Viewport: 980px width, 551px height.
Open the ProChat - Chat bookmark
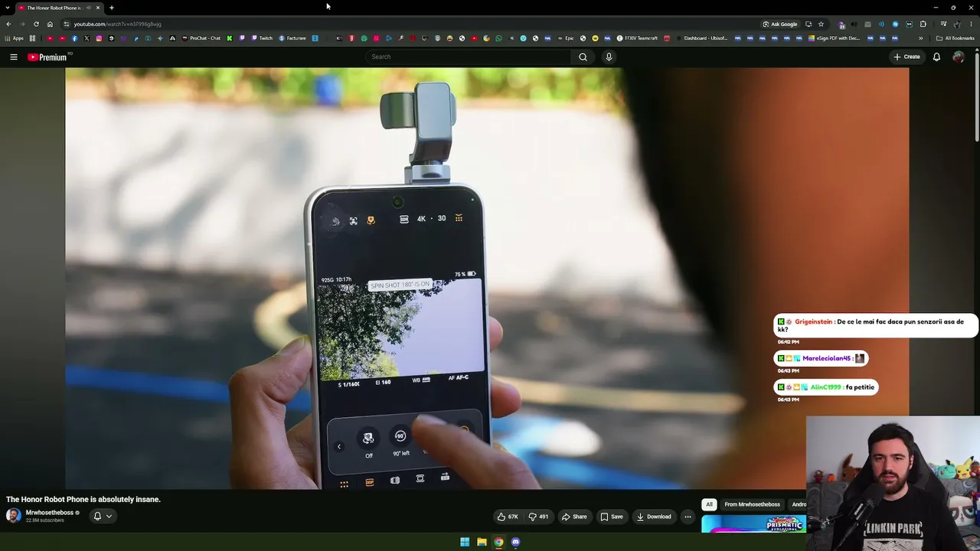(x=201, y=38)
